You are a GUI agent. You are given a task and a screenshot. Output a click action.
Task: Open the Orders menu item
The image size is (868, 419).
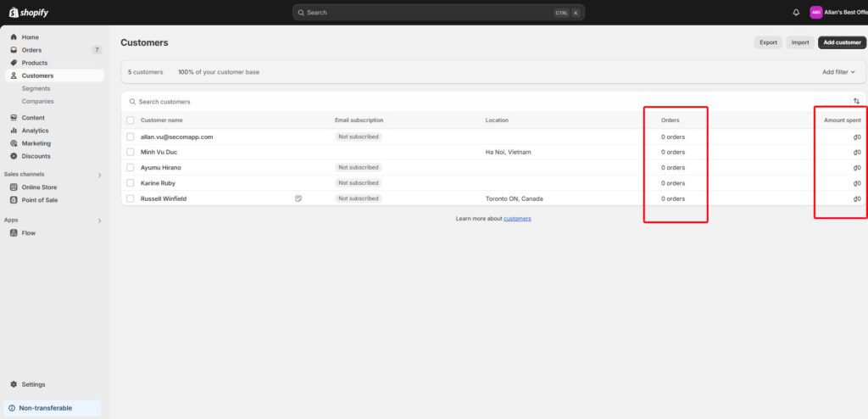pos(31,50)
